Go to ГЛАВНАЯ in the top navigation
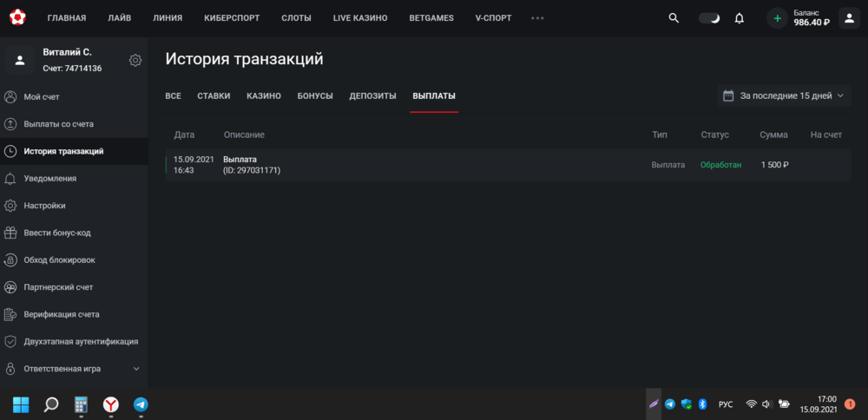Viewport: 868px width, 420px height. (67, 17)
